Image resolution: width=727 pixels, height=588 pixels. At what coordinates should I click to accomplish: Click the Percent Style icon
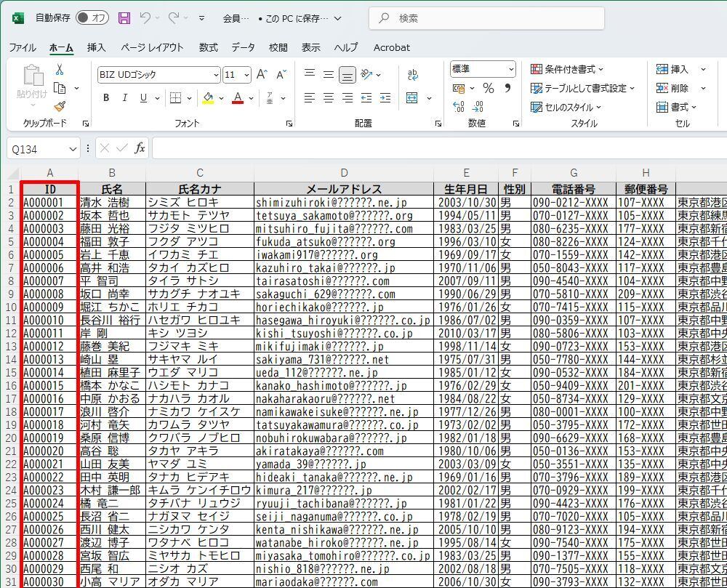(489, 87)
